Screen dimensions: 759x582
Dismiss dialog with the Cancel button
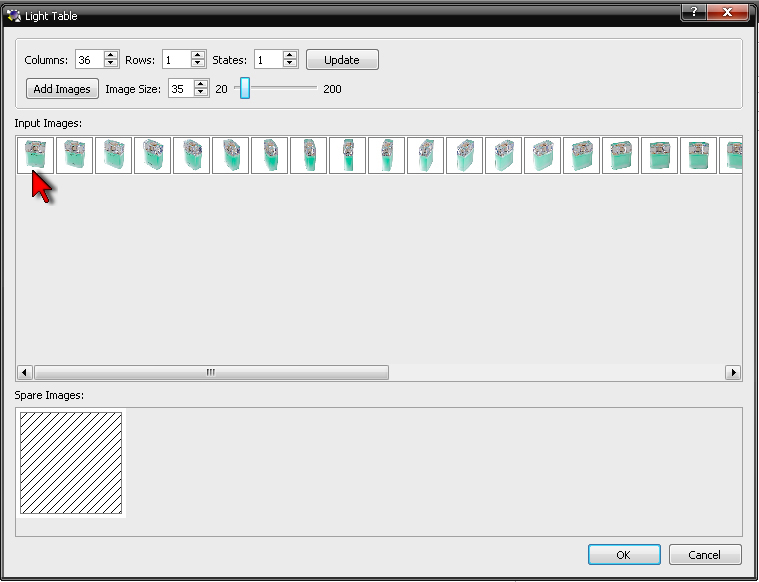705,554
